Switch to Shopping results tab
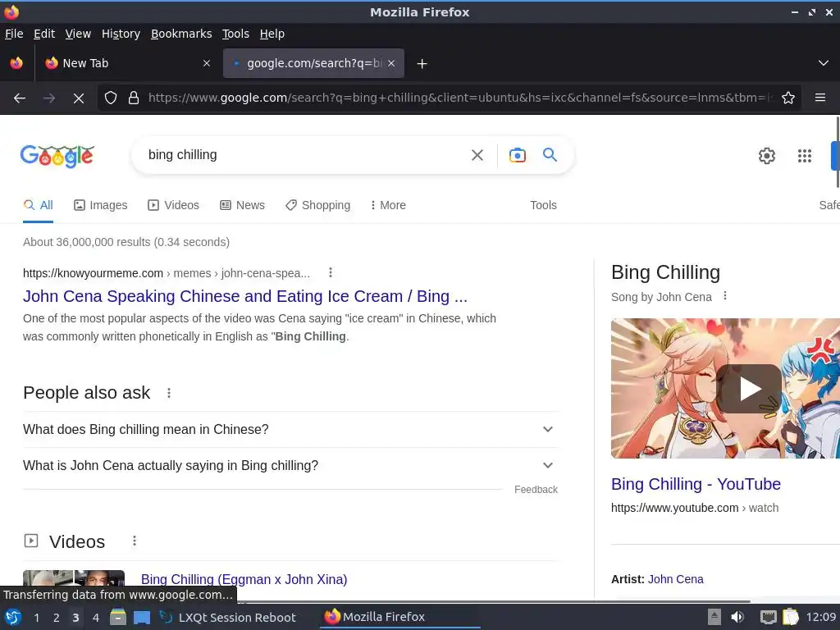 point(317,205)
